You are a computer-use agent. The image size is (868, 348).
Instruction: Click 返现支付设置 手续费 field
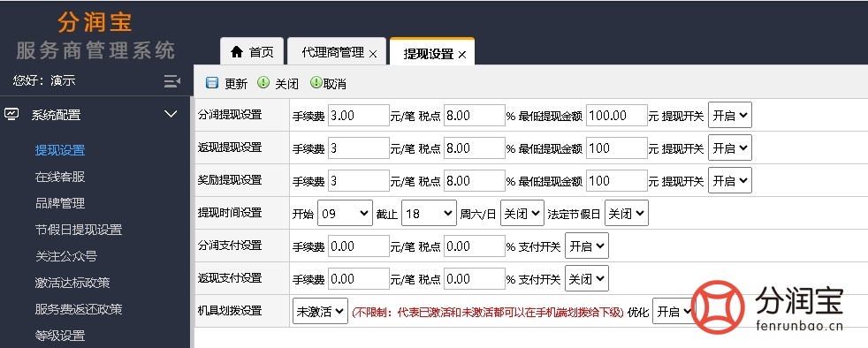click(x=359, y=278)
